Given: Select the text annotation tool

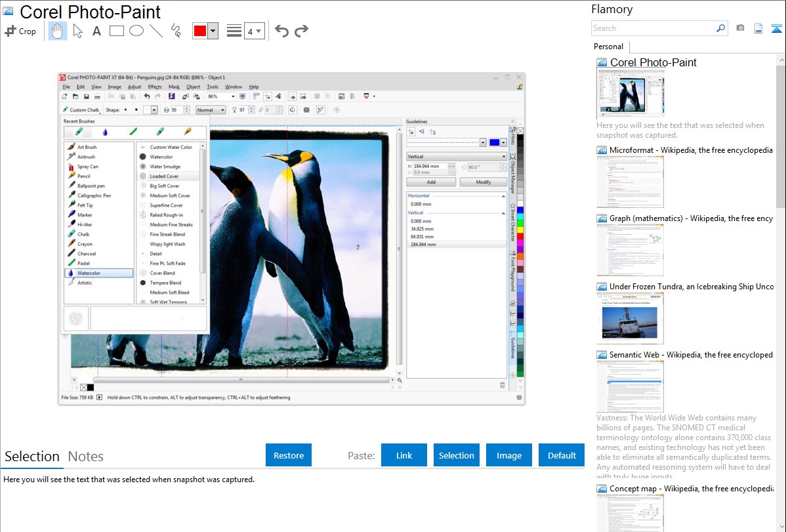Looking at the screenshot, I should tap(96, 31).
